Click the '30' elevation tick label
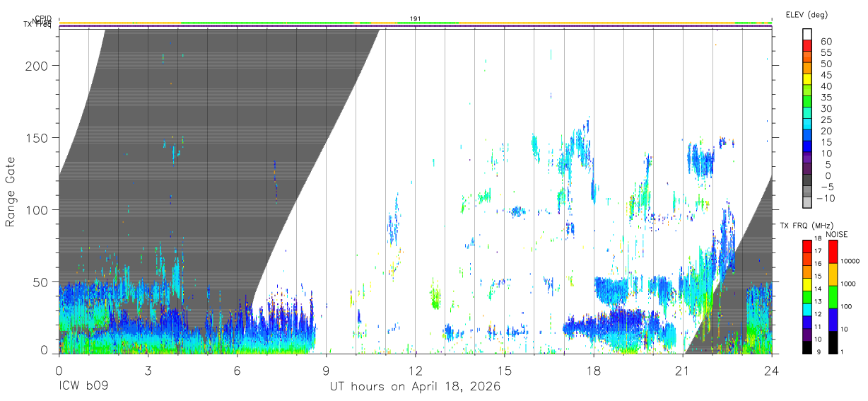This screenshot has width=868, height=401. tap(826, 109)
